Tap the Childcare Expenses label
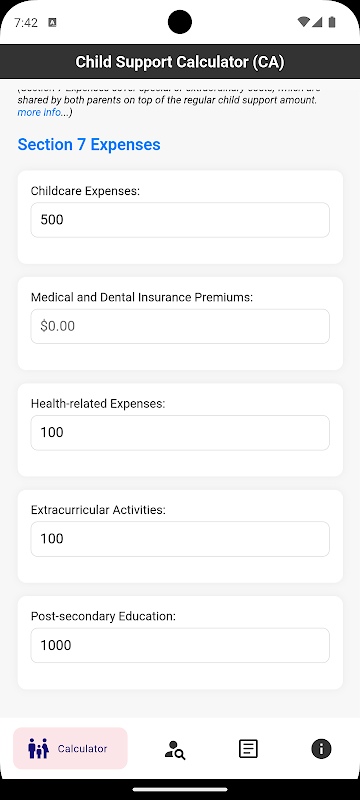This screenshot has width=360, height=800. tap(85, 191)
